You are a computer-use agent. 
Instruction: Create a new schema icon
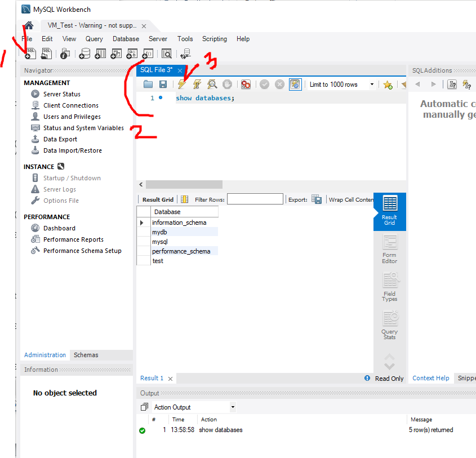pos(84,54)
